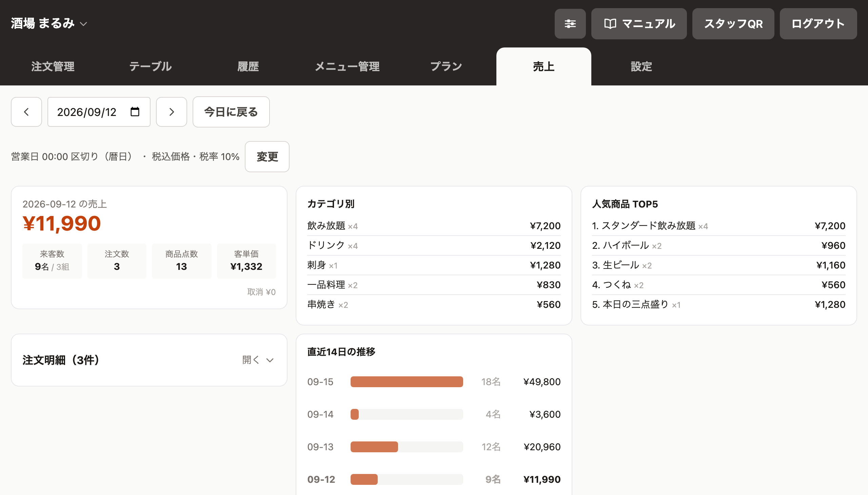The image size is (868, 495).
Task: Open the calendar picker icon
Action: point(135,112)
